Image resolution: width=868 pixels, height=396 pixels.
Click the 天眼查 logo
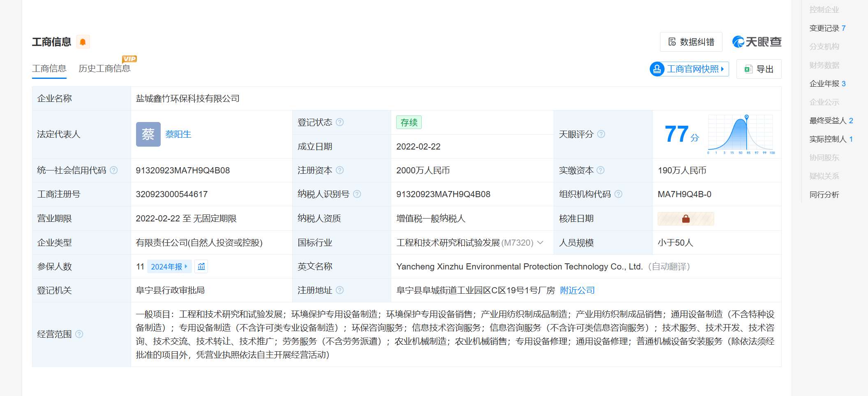coord(757,42)
